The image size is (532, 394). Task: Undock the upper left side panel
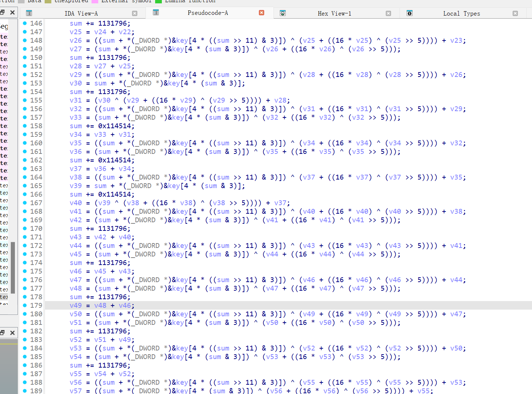2,12
